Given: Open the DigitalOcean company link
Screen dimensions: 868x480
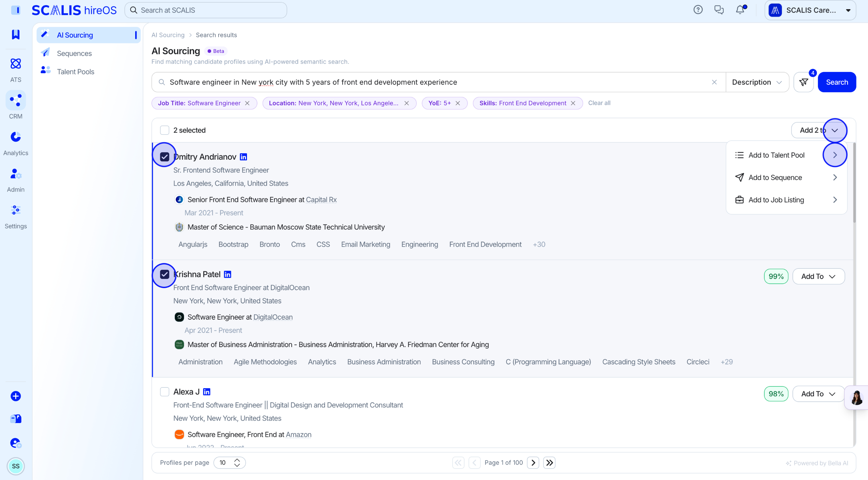Looking at the screenshot, I should click(273, 317).
